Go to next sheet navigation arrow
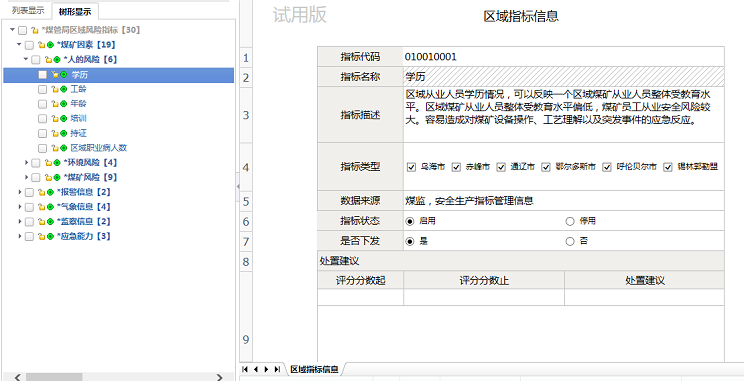Image resolution: width=744 pixels, height=381 pixels. point(266,369)
